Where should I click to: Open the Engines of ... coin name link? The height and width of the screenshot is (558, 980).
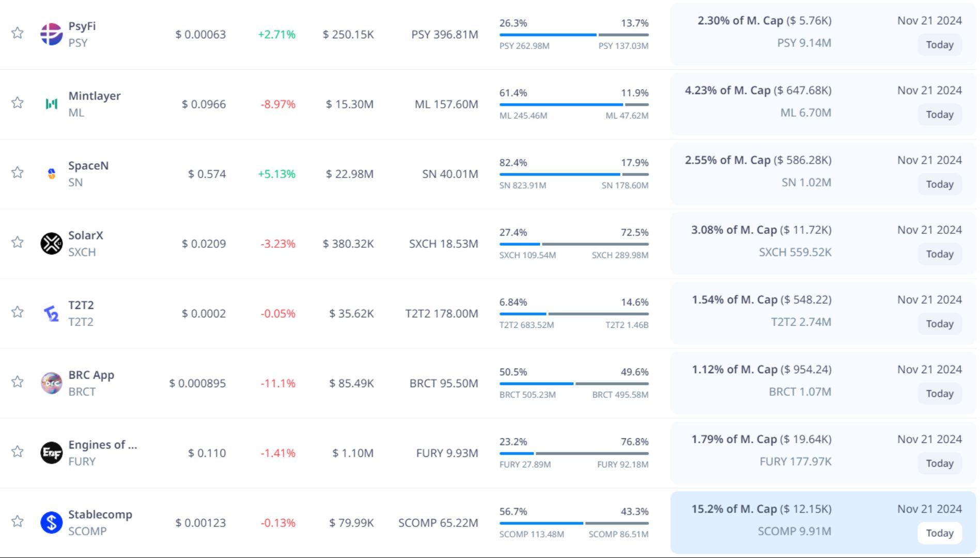102,445
